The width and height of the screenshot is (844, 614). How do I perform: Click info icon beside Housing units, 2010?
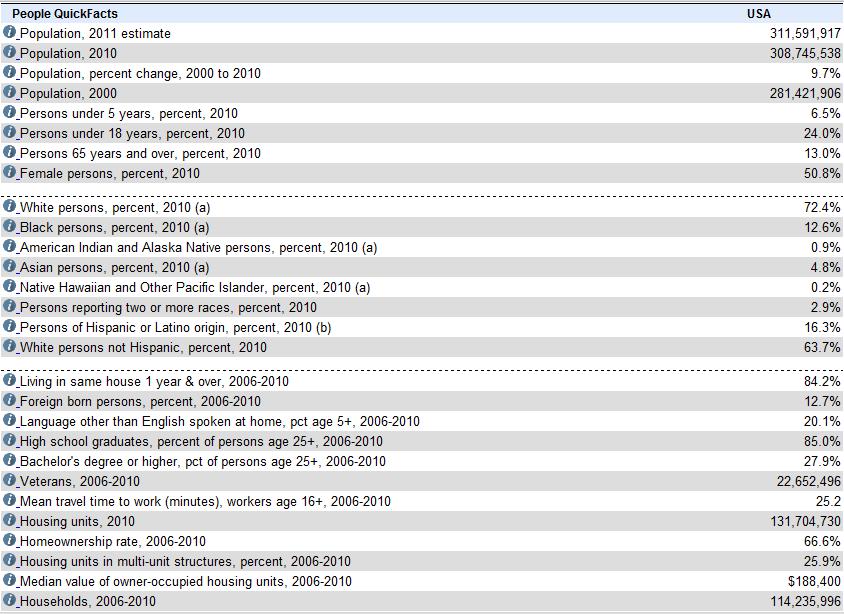click(9, 520)
